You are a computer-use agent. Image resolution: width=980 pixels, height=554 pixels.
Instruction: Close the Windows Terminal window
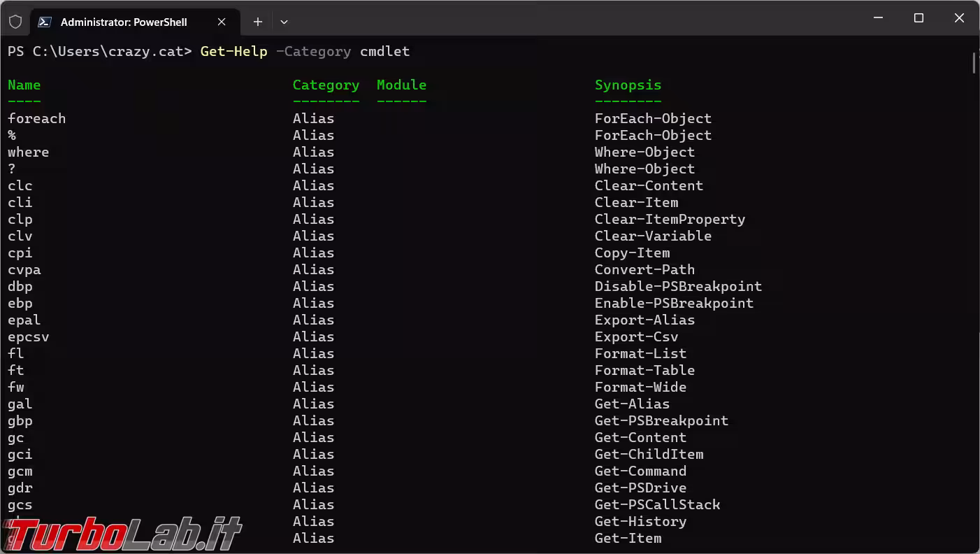(959, 18)
